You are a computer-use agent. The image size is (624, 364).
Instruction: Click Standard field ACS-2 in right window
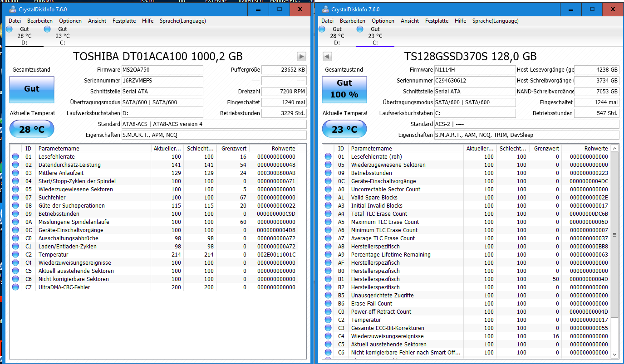(526, 124)
